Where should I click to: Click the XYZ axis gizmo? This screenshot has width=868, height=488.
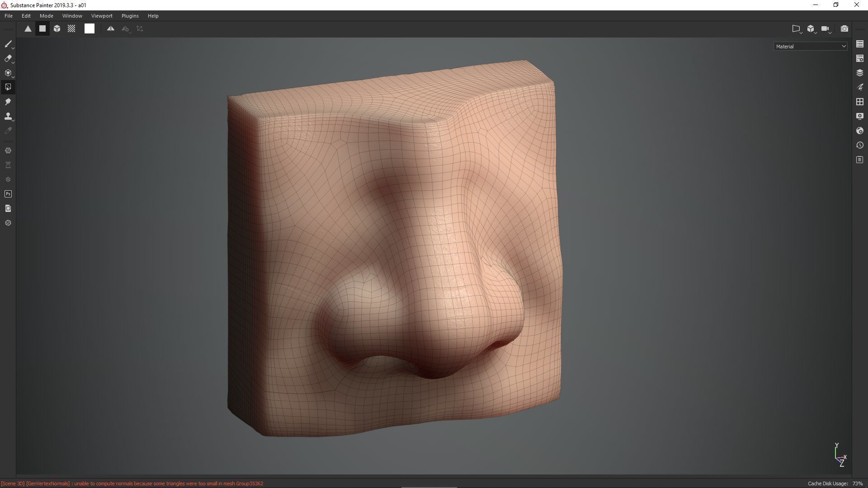click(840, 455)
